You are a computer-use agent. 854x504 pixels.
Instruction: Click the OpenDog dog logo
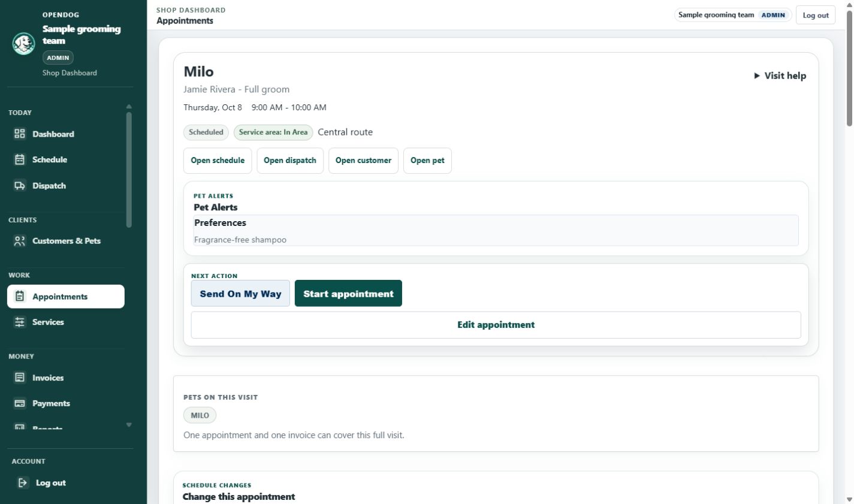pos(24,44)
